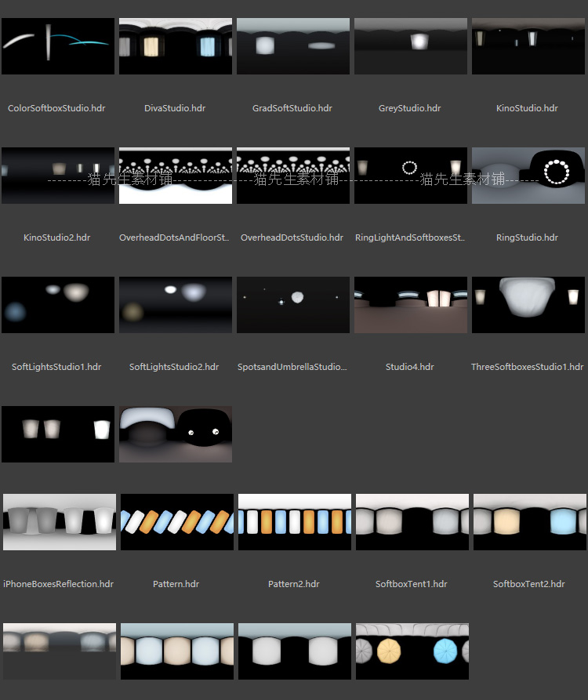The image size is (588, 700).
Task: Click the SoftLightsStudio1.hdr file name
Action: (56, 367)
